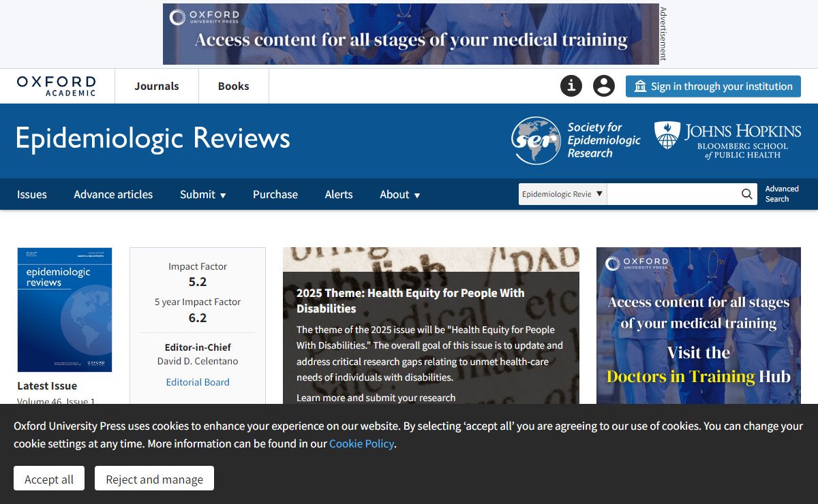Click the Johns Hopkins Bloomberg School logo

727,140
